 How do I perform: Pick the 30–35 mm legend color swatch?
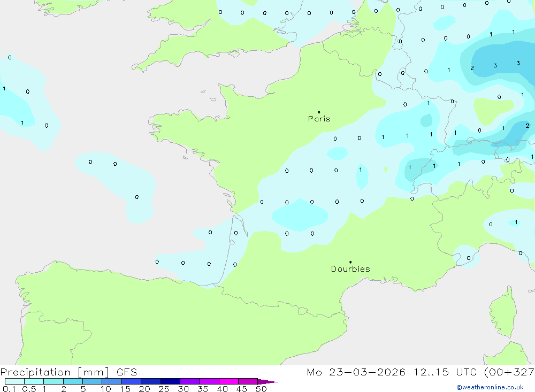coord(190,381)
